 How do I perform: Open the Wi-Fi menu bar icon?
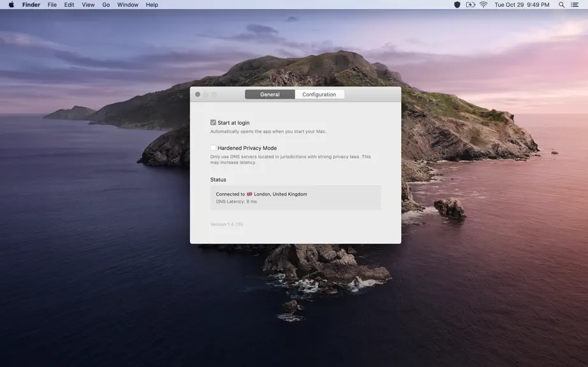click(x=483, y=5)
